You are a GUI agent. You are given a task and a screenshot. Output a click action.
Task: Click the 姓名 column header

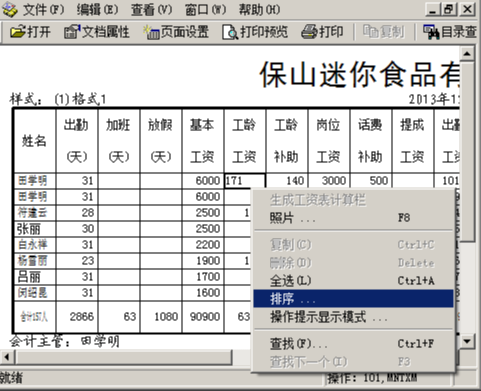tap(34, 141)
